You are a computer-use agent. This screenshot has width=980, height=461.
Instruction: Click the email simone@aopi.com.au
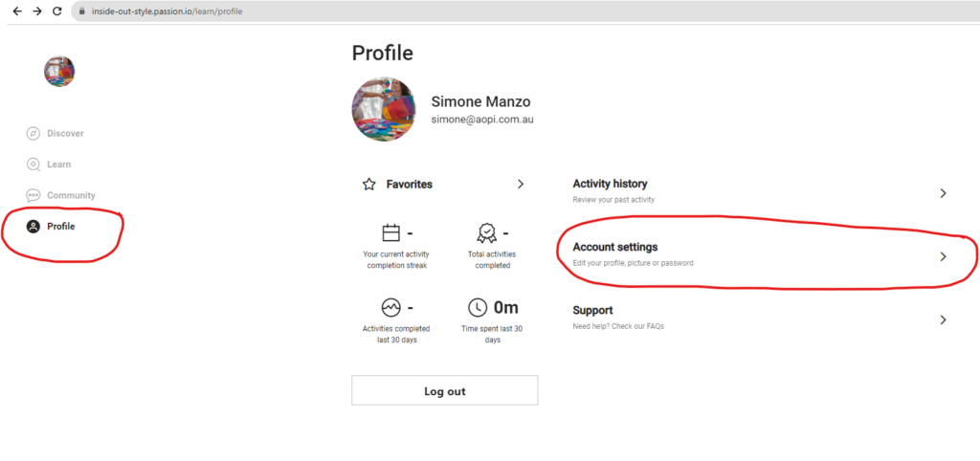(482, 120)
